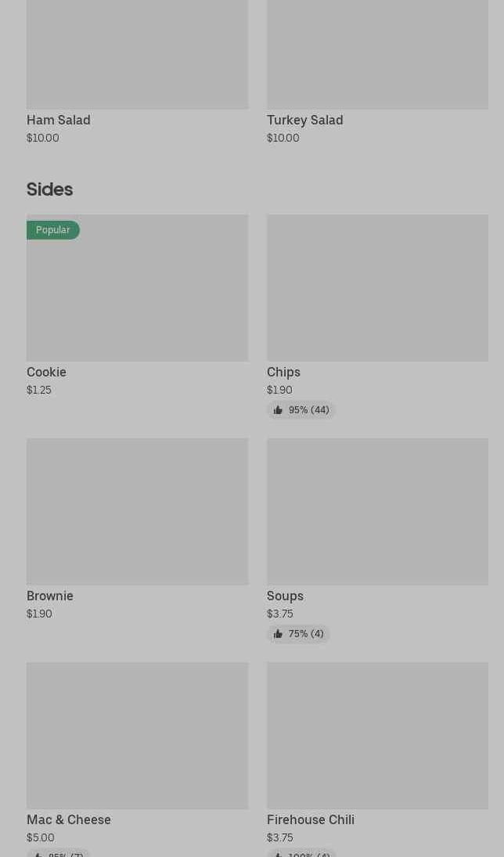This screenshot has width=504, height=857.
Task: Click the Popular badge on Cookie
Action: click(x=53, y=230)
